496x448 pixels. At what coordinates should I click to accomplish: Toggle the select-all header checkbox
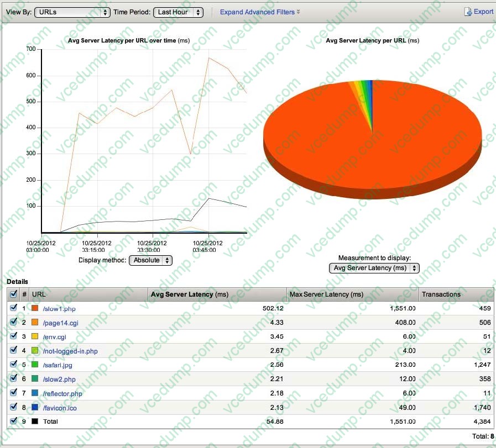14,294
